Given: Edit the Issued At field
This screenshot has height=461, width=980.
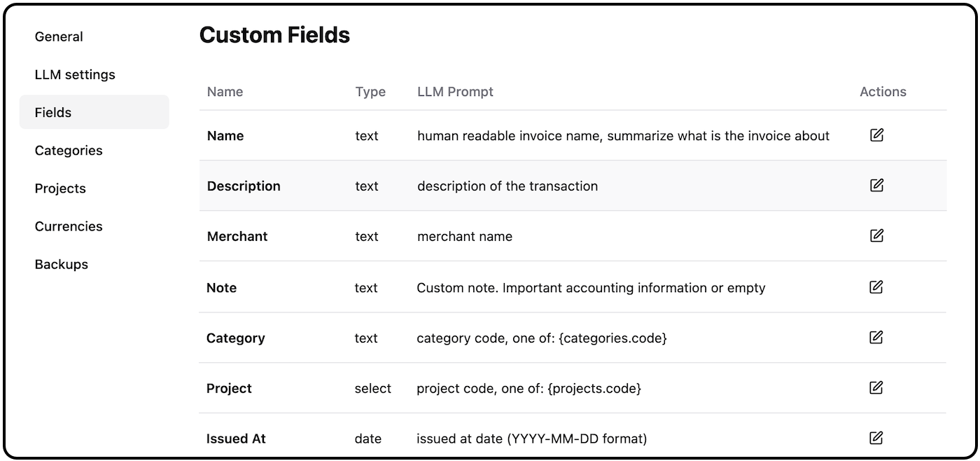Looking at the screenshot, I should [x=876, y=437].
